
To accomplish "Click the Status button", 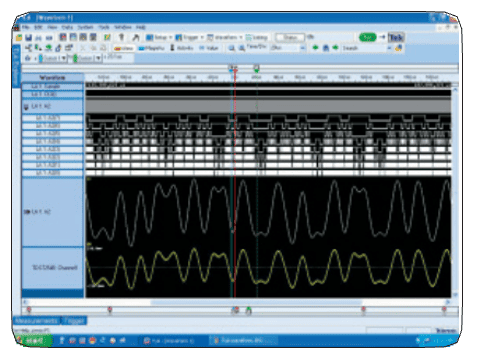I will tap(290, 37).
